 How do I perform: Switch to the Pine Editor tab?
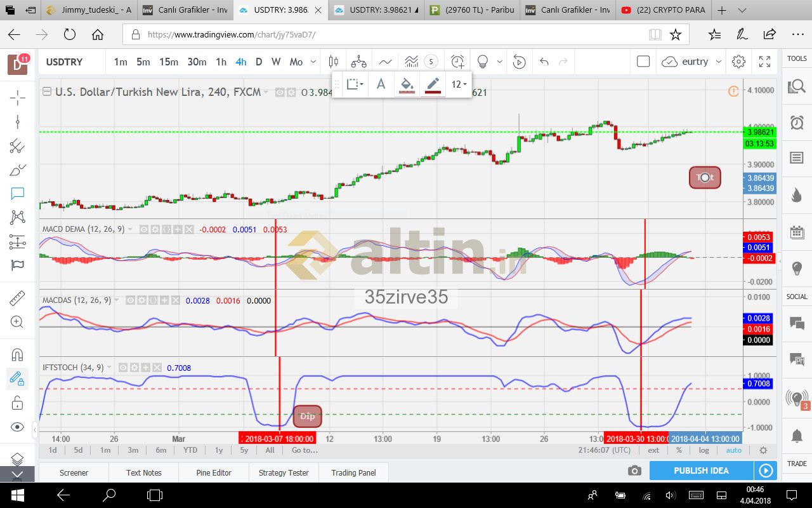coord(214,472)
